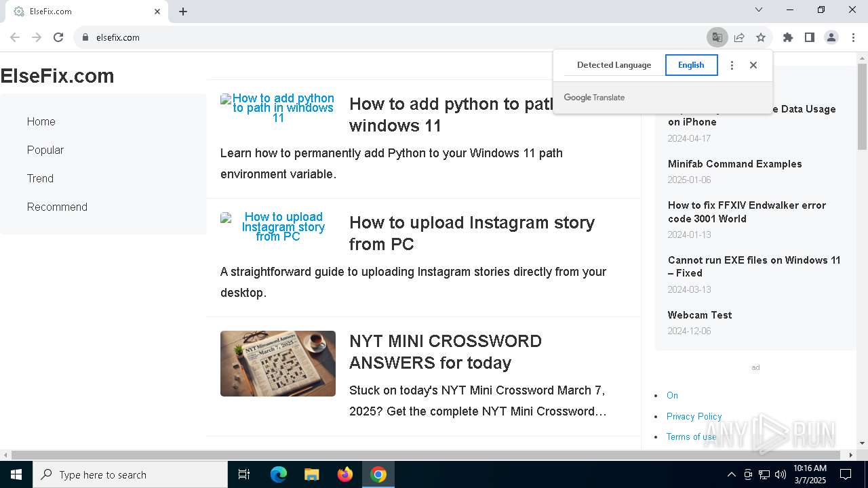This screenshot has width=868, height=488.
Task: Click the vertical page scrollbar
Action: [862, 106]
